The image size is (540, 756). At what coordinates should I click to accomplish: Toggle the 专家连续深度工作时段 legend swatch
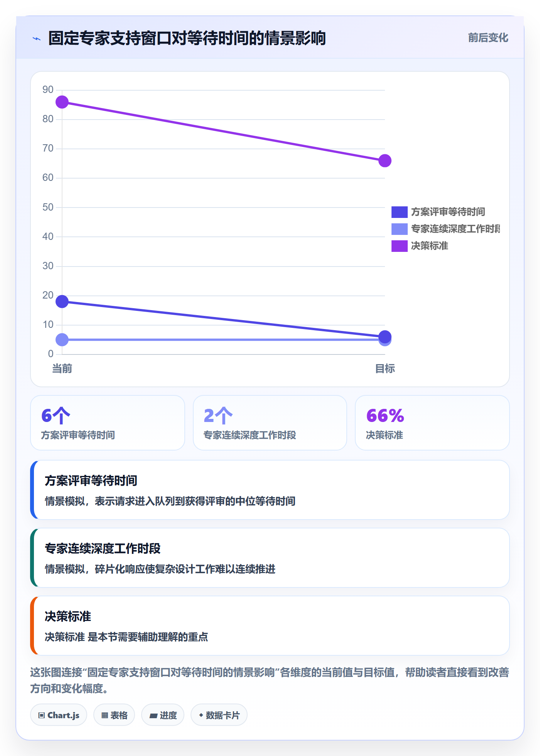(399, 229)
